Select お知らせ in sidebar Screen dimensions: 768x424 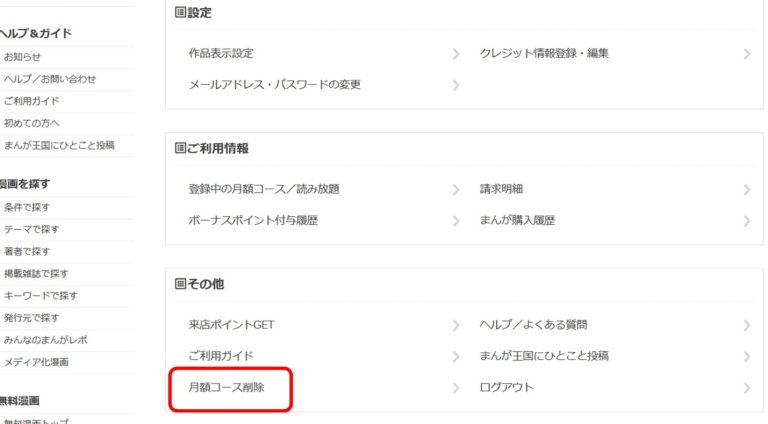coord(23,57)
